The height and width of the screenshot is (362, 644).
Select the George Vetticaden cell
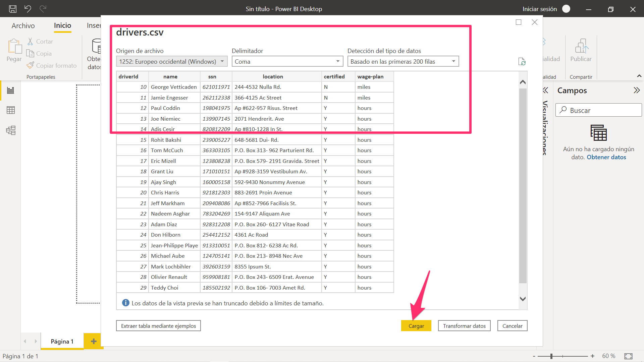pos(174,87)
